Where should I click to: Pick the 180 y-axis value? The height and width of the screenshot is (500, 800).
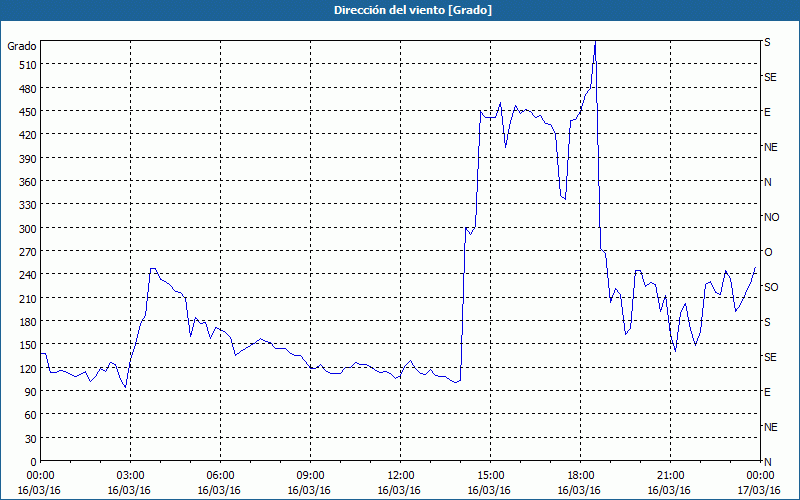(28, 322)
